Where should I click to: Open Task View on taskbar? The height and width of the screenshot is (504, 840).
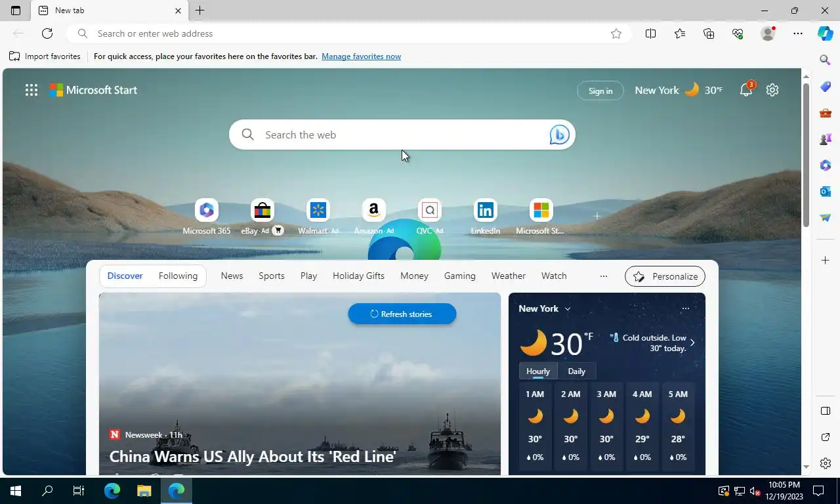point(79,491)
